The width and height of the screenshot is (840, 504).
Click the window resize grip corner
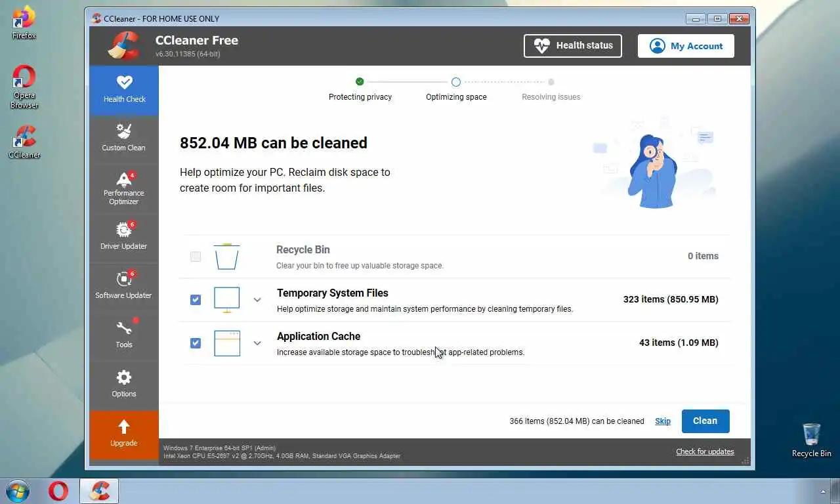745,461
